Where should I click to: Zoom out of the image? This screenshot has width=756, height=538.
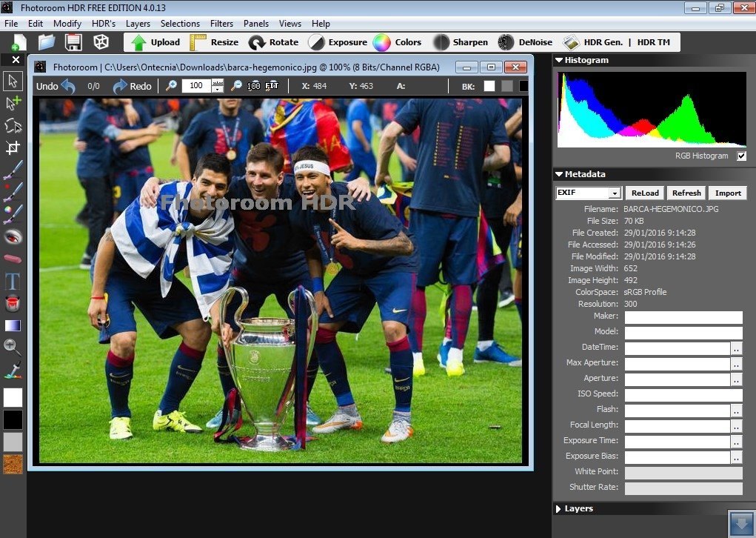point(236,86)
